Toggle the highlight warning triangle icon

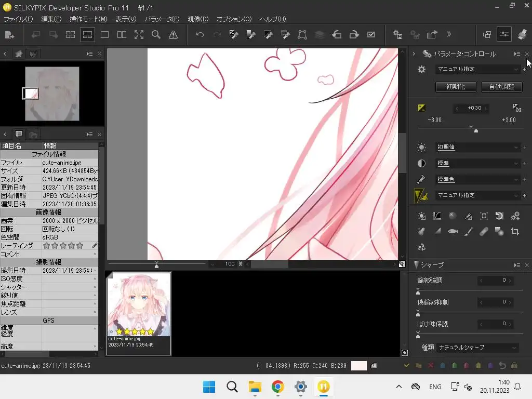[x=173, y=35]
